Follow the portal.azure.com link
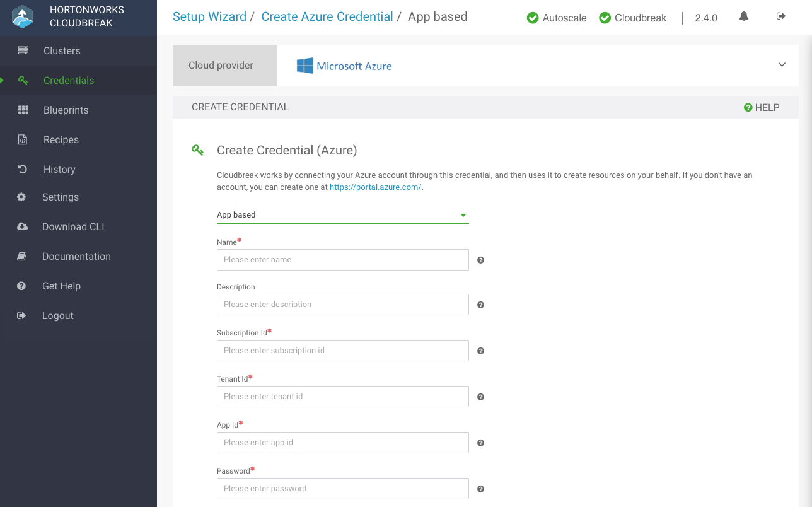This screenshot has height=507, width=812. [x=375, y=187]
